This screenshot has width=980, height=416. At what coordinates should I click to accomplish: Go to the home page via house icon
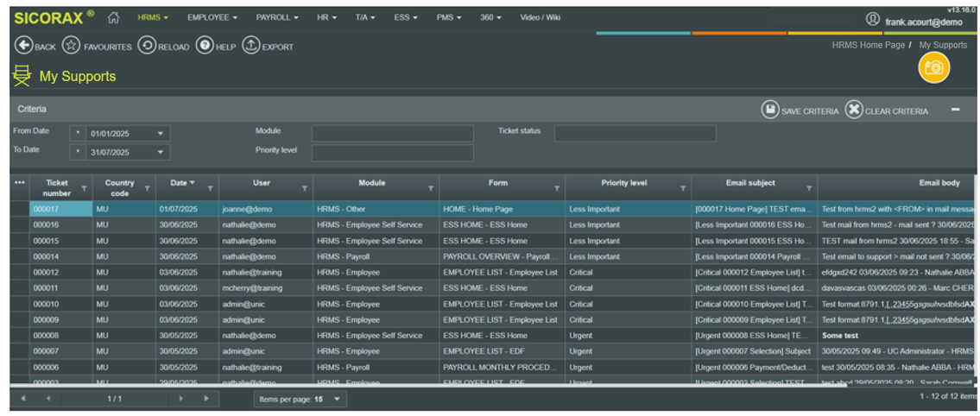pos(113,18)
